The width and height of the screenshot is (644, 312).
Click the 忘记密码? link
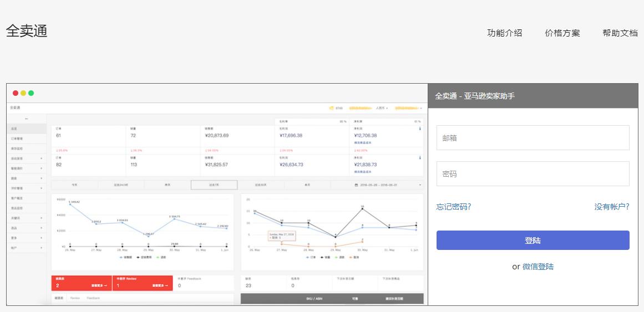[453, 207]
